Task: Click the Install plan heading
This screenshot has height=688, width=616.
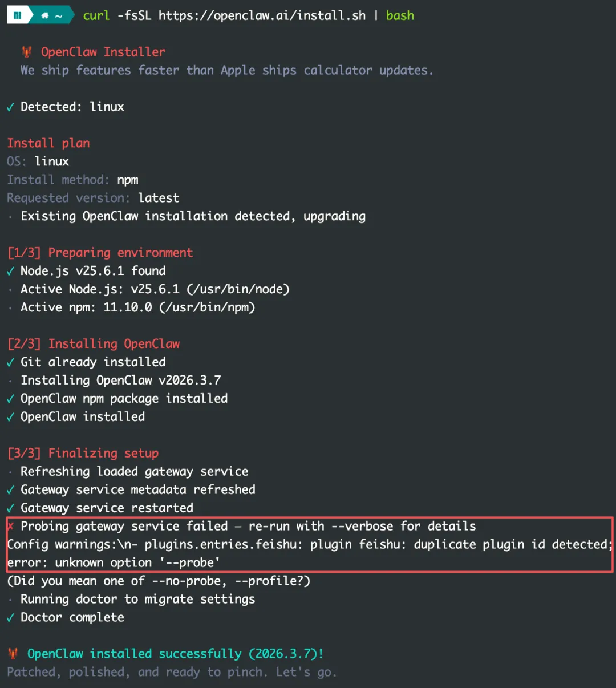Action: click(48, 143)
